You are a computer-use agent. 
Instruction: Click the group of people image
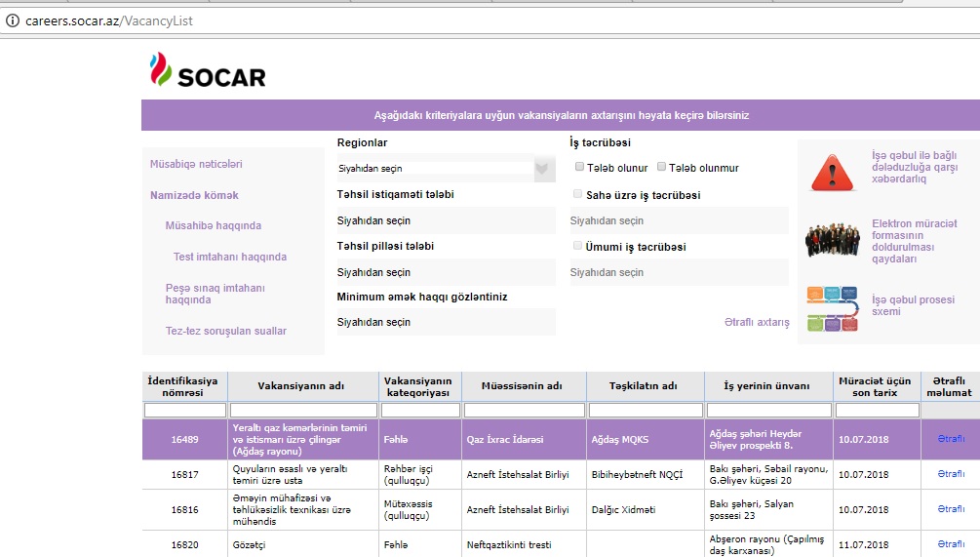832,239
